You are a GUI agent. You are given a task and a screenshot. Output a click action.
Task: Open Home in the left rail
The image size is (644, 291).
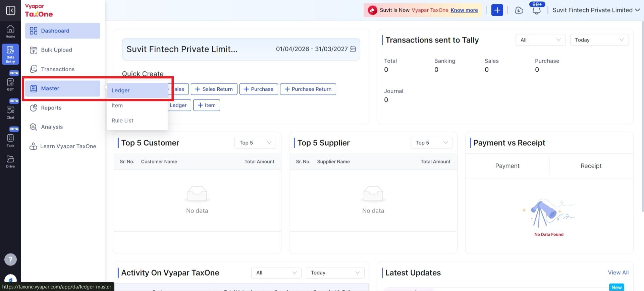(10, 31)
